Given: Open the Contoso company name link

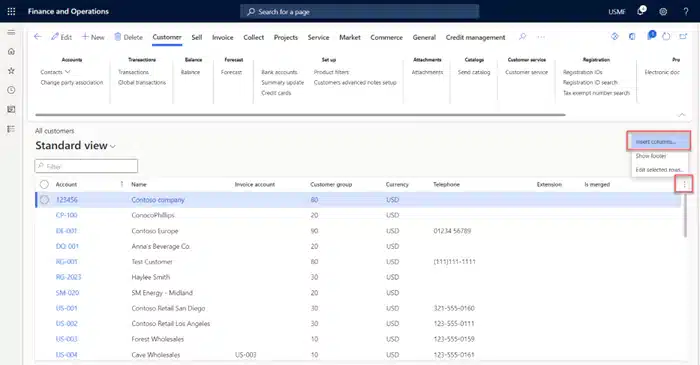Looking at the screenshot, I should pyautogui.click(x=158, y=200).
